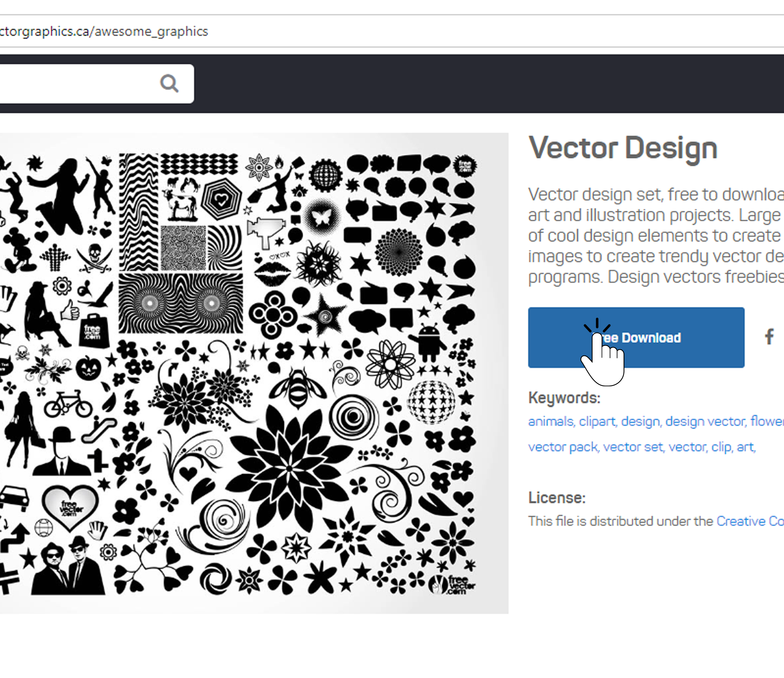The image size is (784, 678).
Task: Click the standalone 'vector' keyword link
Action: click(687, 447)
